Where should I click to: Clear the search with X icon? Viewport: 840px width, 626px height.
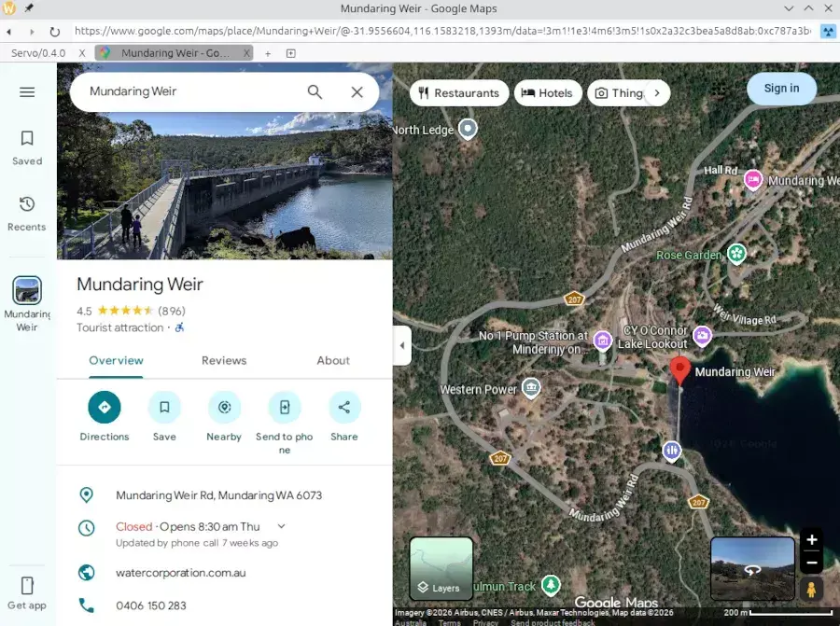(357, 92)
